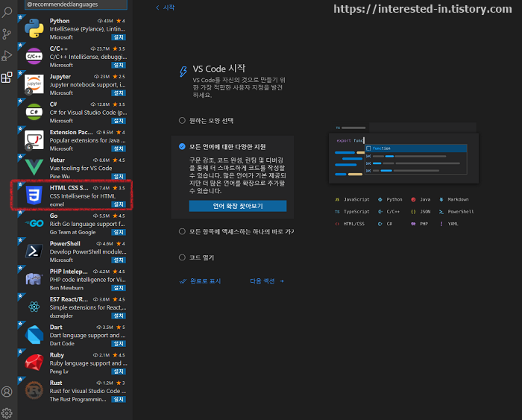Open the Search view in activity bar

7,13
